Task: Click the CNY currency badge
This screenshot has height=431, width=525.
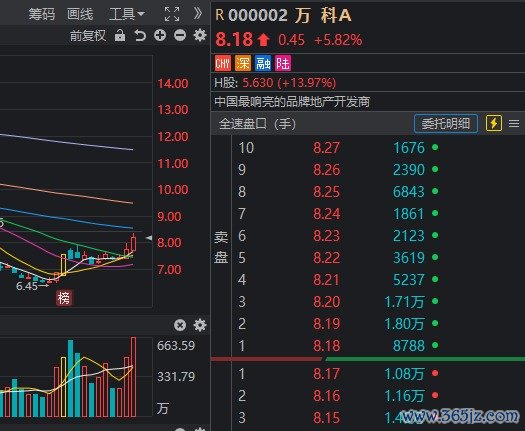Action: (223, 63)
